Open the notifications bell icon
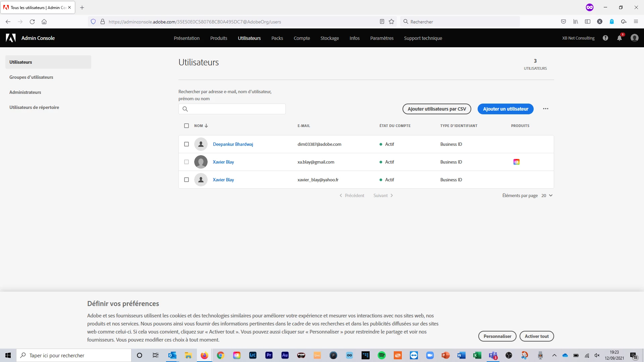Image resolution: width=644 pixels, height=362 pixels. pyautogui.click(x=620, y=38)
